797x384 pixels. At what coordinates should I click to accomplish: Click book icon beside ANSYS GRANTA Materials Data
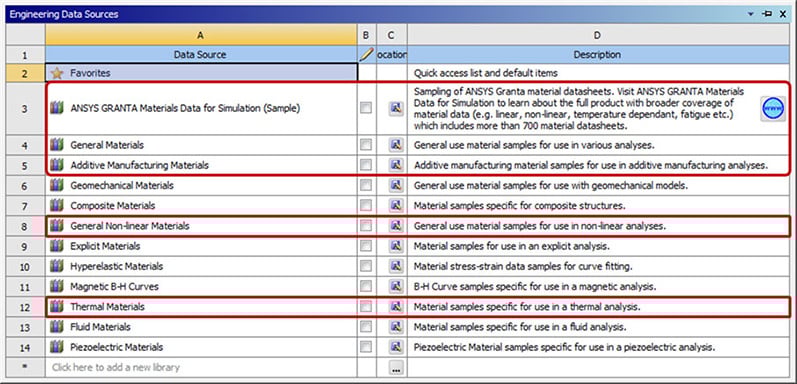[57, 108]
